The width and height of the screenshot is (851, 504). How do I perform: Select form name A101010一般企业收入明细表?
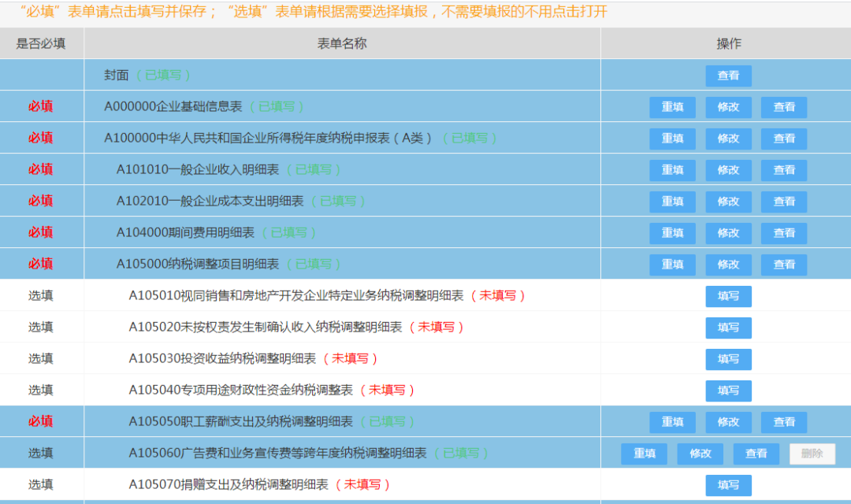coord(198,169)
